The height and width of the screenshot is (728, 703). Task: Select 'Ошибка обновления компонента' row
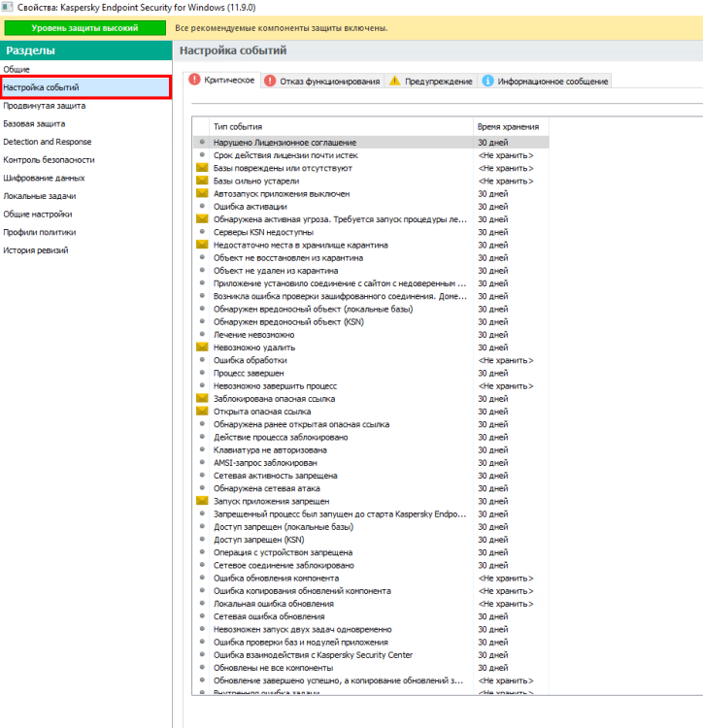point(371,579)
